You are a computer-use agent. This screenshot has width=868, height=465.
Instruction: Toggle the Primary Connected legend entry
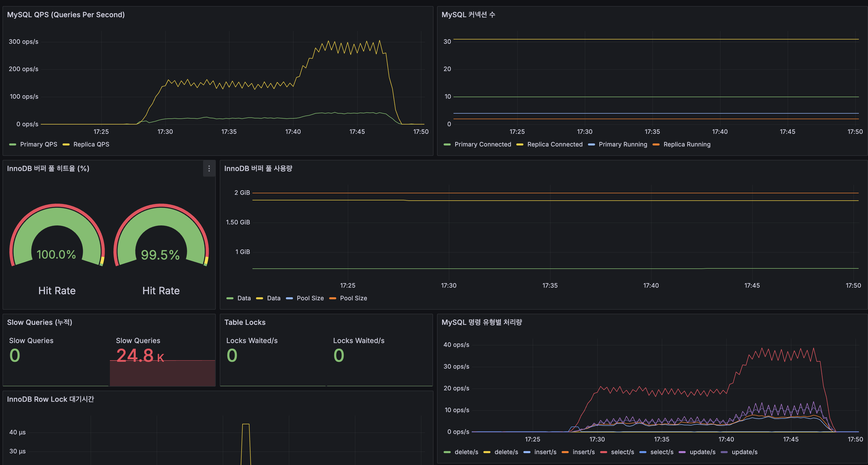(x=483, y=144)
